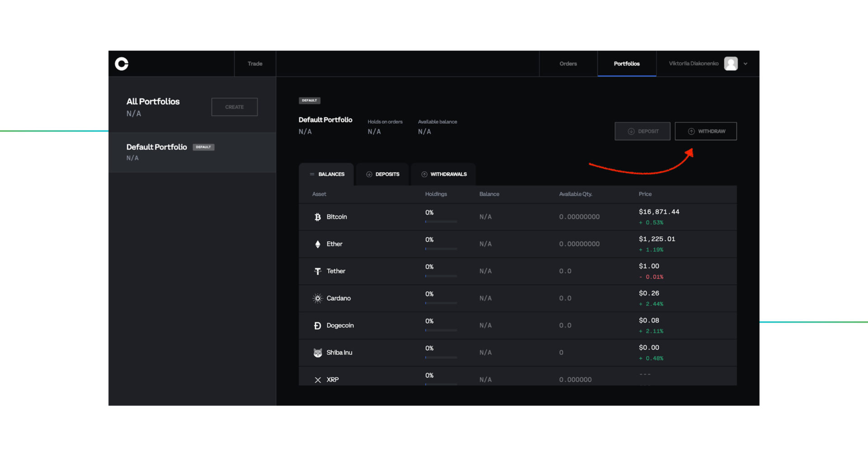Expand the account dropdown chevron
The image size is (868, 456).
pyautogui.click(x=745, y=64)
